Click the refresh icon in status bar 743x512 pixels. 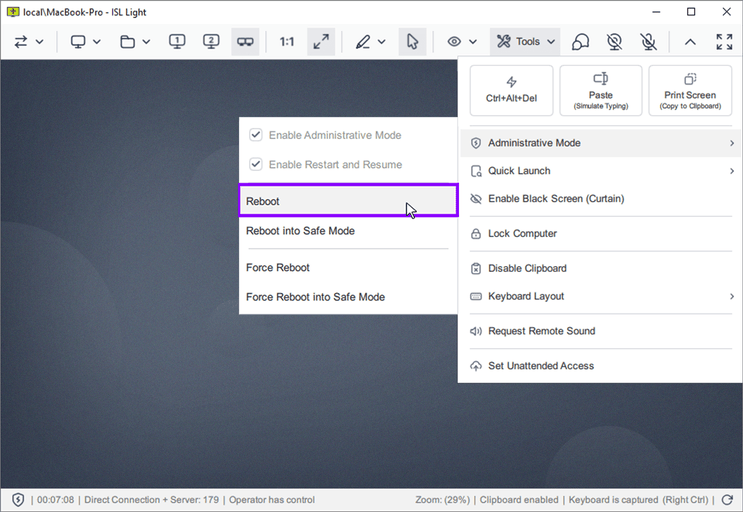727,500
